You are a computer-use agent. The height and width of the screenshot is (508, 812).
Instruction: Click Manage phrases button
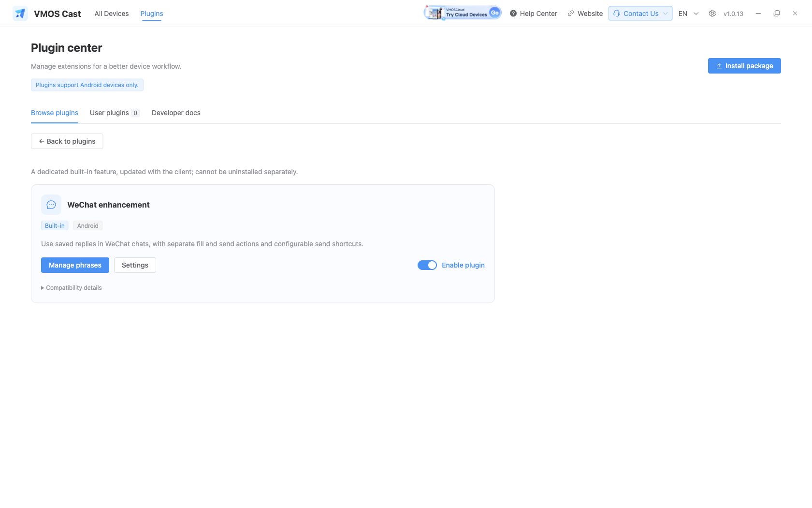(x=75, y=265)
